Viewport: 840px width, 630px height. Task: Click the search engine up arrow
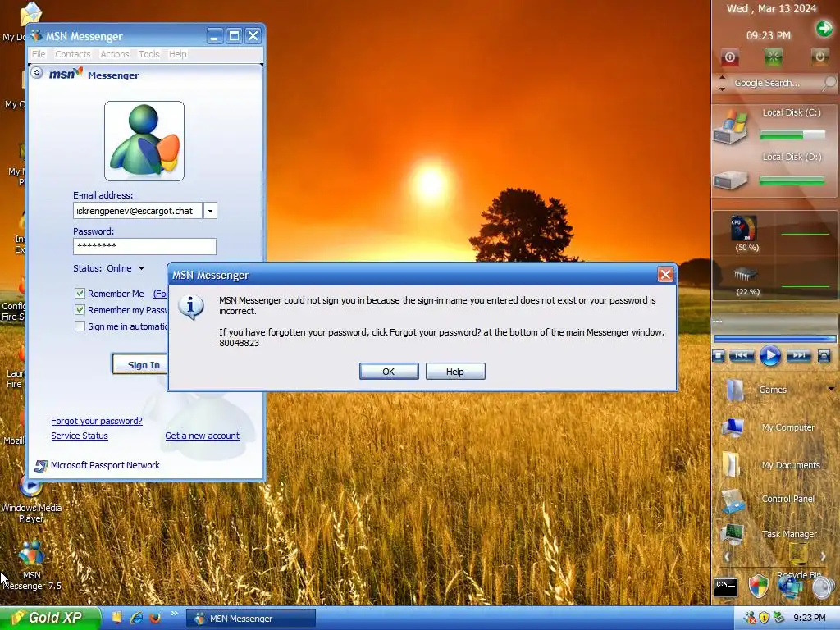(722, 78)
